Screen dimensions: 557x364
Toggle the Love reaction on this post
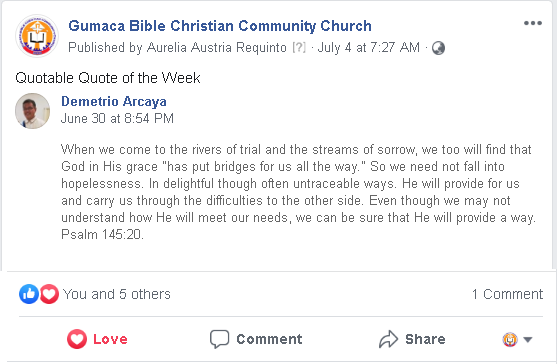(x=97, y=339)
